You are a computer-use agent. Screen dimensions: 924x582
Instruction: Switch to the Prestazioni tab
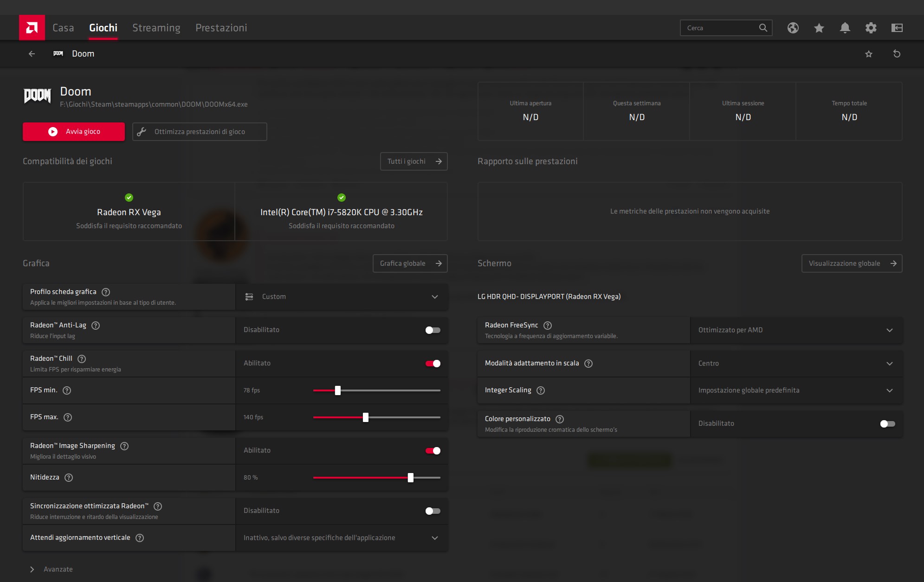pos(221,28)
